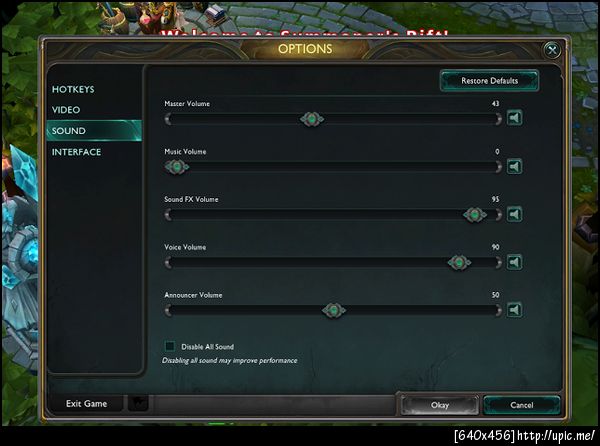Image resolution: width=600 pixels, height=446 pixels.
Task: Click the Exit Game button
Action: [x=86, y=404]
